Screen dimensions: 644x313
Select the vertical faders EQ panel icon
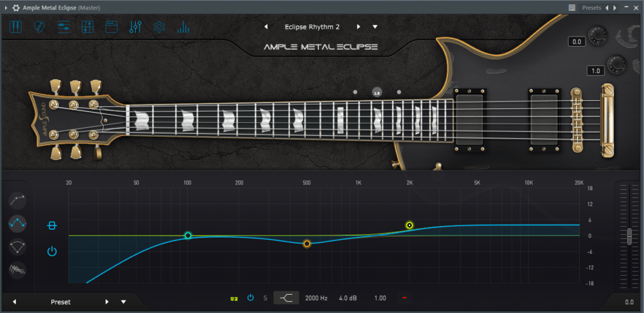tap(135, 27)
